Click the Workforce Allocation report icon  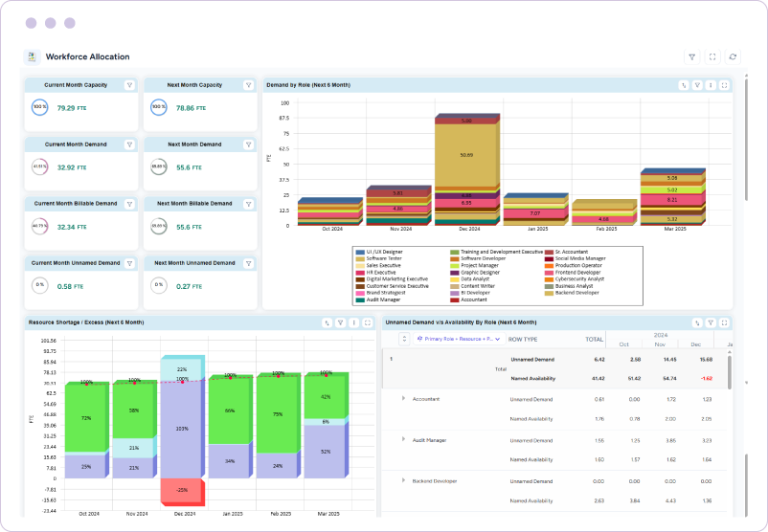(32, 56)
